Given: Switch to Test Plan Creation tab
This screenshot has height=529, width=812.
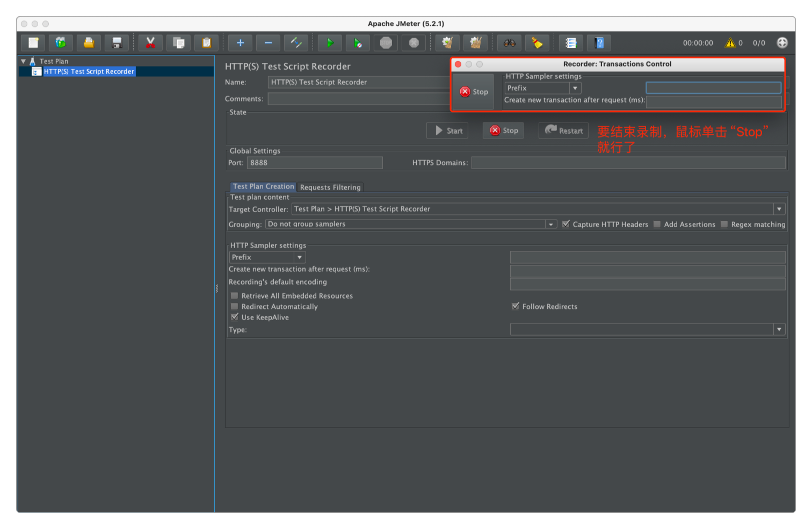Looking at the screenshot, I should [x=263, y=186].
